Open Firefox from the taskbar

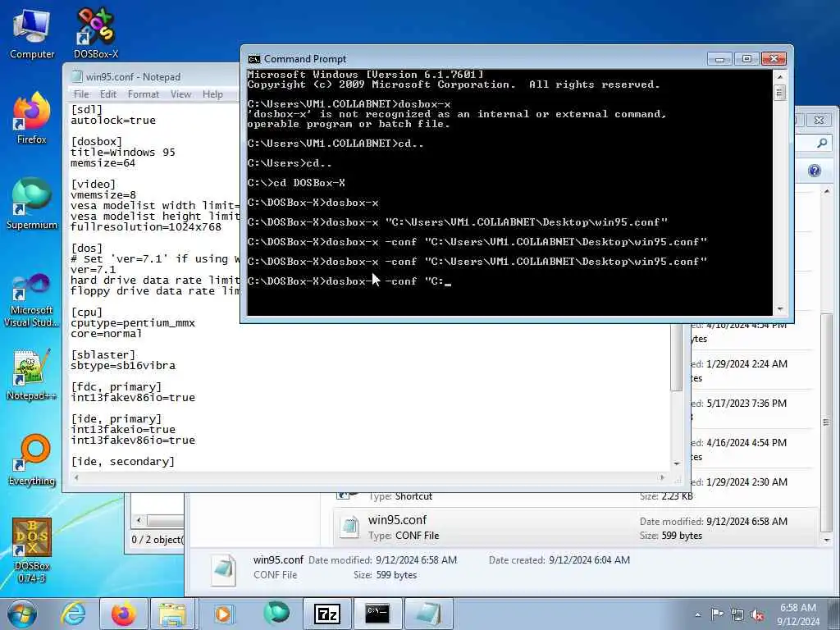(x=123, y=614)
